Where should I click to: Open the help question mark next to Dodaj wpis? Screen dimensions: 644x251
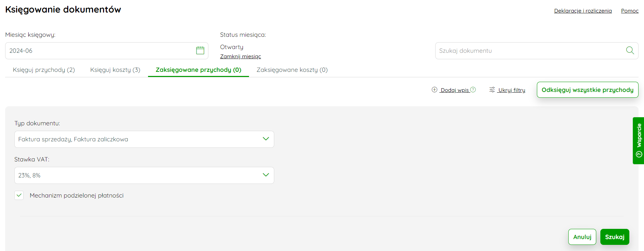tap(473, 90)
